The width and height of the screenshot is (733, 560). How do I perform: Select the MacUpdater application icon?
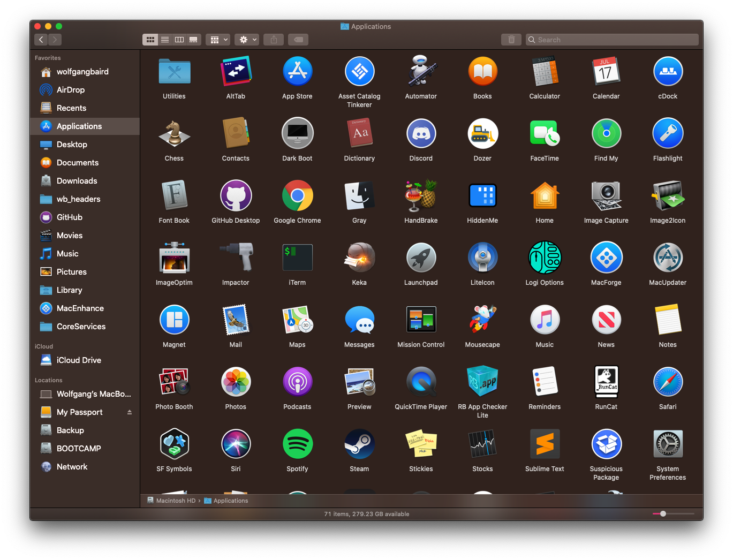[x=668, y=258]
